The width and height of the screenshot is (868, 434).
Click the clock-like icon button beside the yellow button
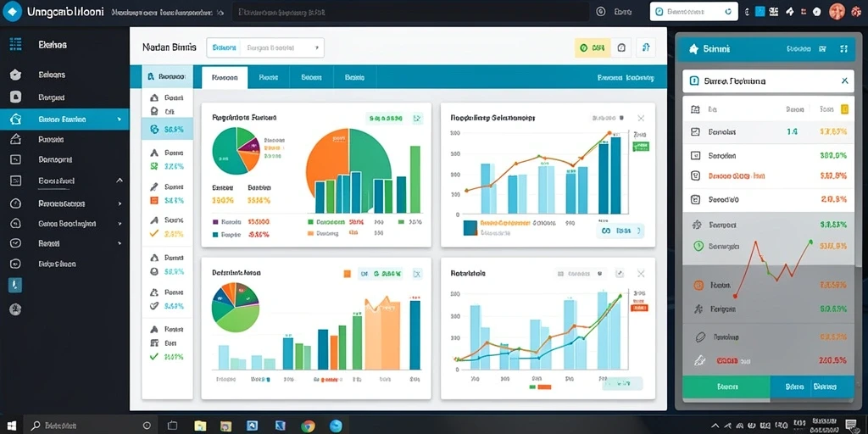pyautogui.click(x=621, y=48)
